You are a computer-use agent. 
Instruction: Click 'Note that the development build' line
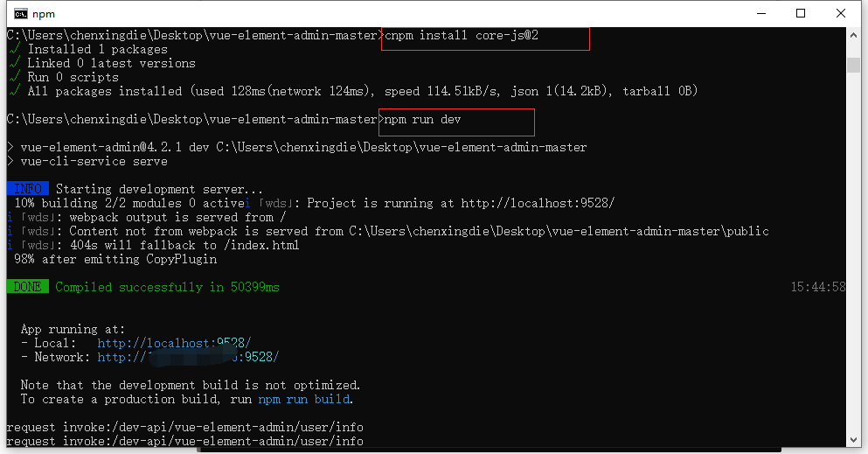tap(191, 385)
